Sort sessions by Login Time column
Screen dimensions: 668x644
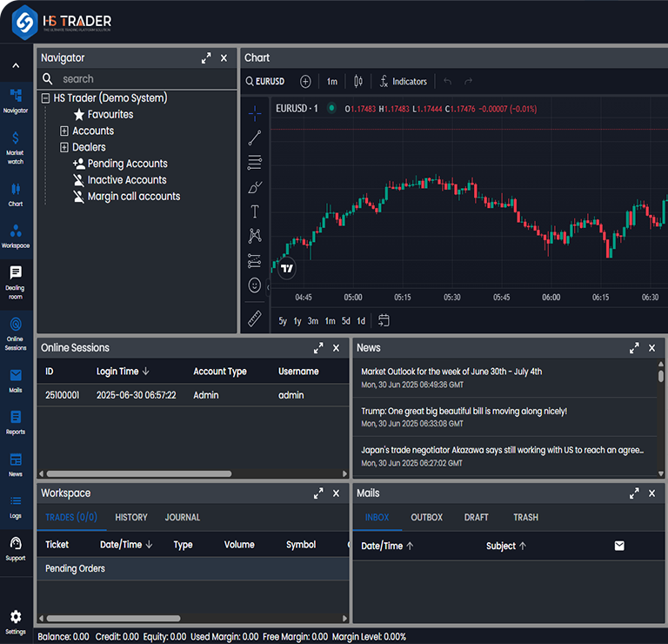click(x=123, y=372)
